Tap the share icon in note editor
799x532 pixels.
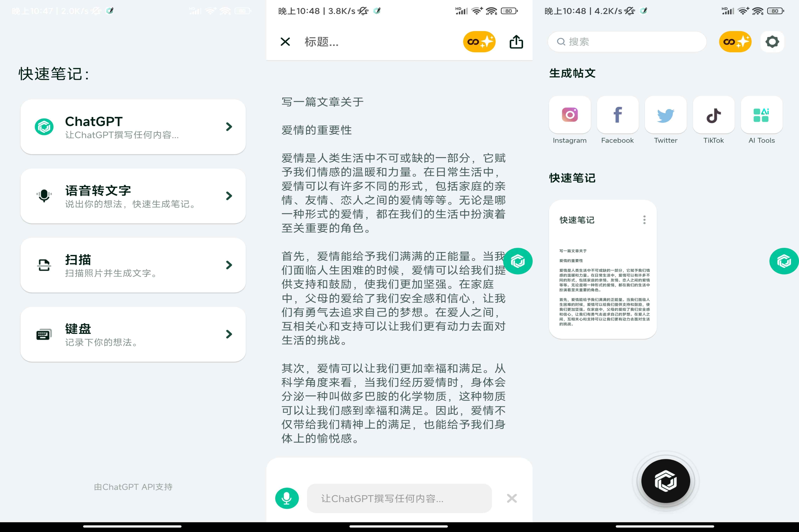point(516,42)
